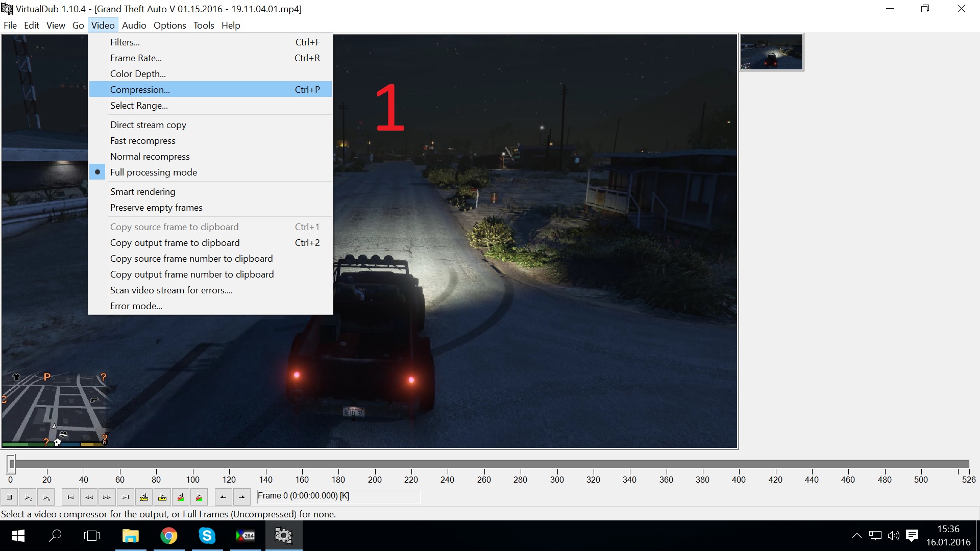
Task: Open Filters... from Video menu
Action: point(125,42)
